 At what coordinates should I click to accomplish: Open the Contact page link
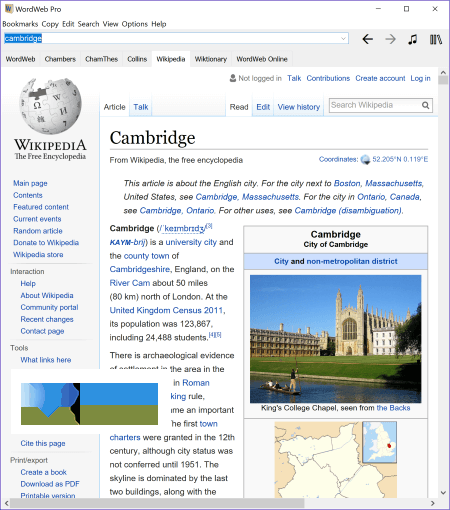pos(42,331)
